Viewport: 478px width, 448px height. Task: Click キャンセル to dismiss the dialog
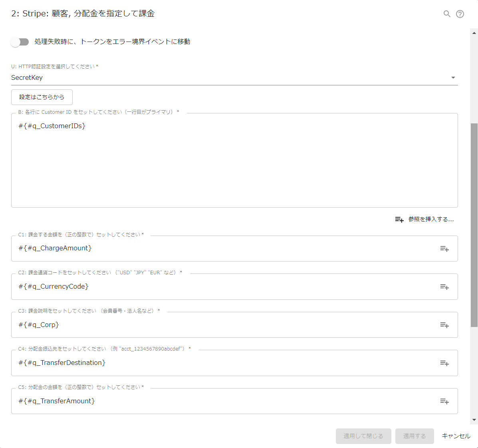(x=456, y=436)
